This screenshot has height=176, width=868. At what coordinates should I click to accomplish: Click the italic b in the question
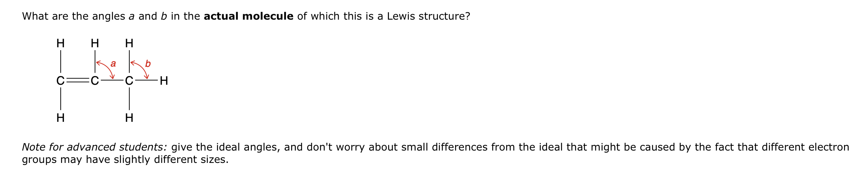click(164, 16)
